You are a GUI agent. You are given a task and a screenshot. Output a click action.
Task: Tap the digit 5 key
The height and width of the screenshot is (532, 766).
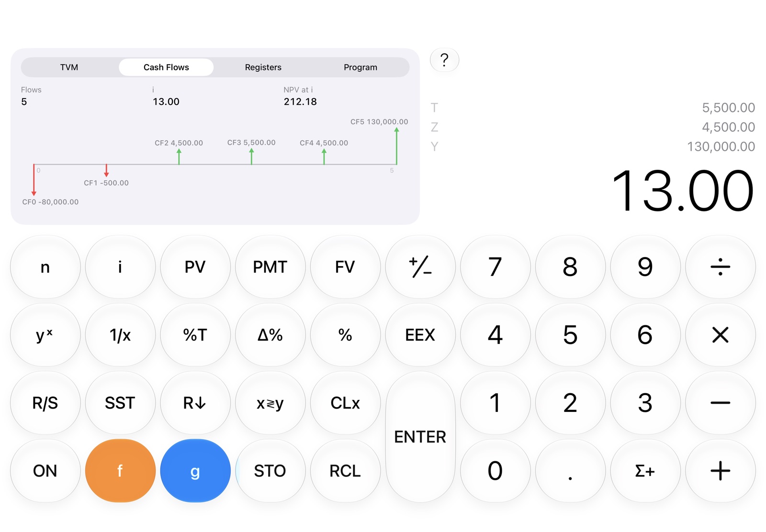(x=570, y=335)
